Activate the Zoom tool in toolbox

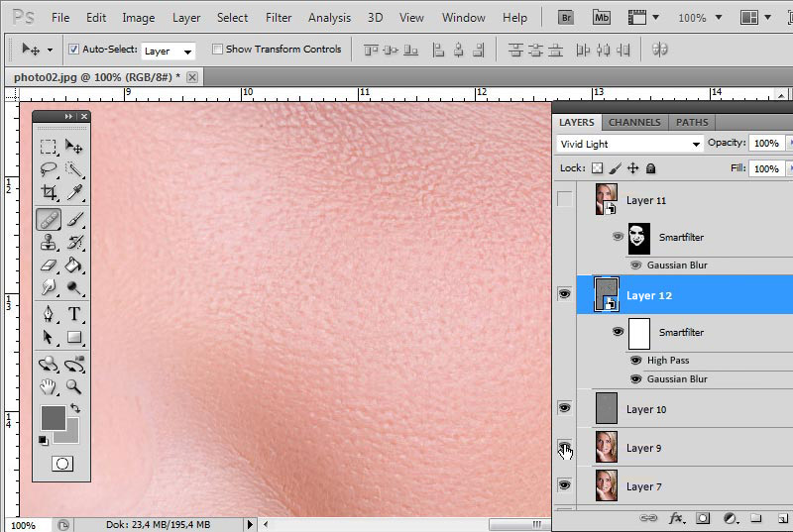coord(74,386)
